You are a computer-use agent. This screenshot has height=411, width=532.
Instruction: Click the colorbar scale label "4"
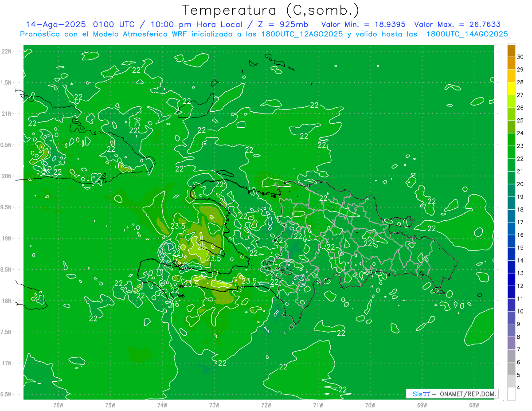519,388
